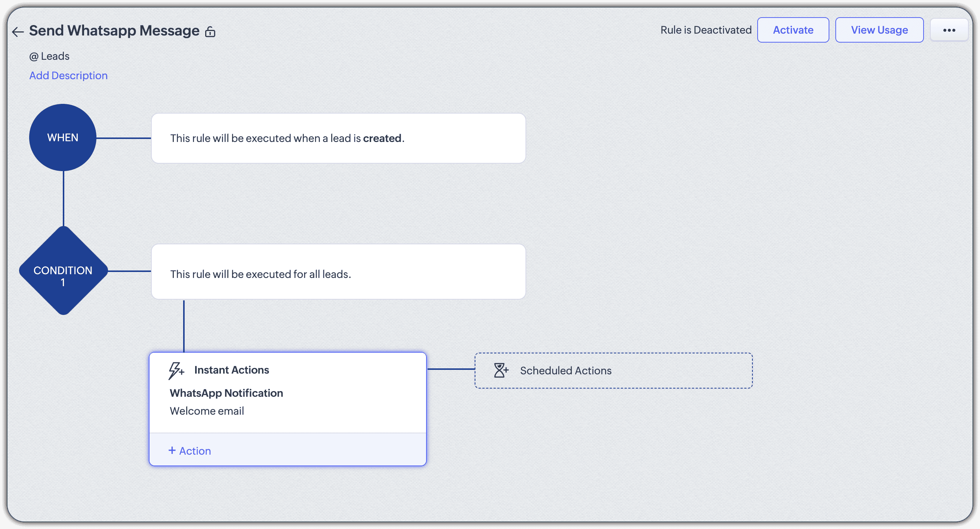
Task: Activate the workflow rule
Action: (793, 30)
